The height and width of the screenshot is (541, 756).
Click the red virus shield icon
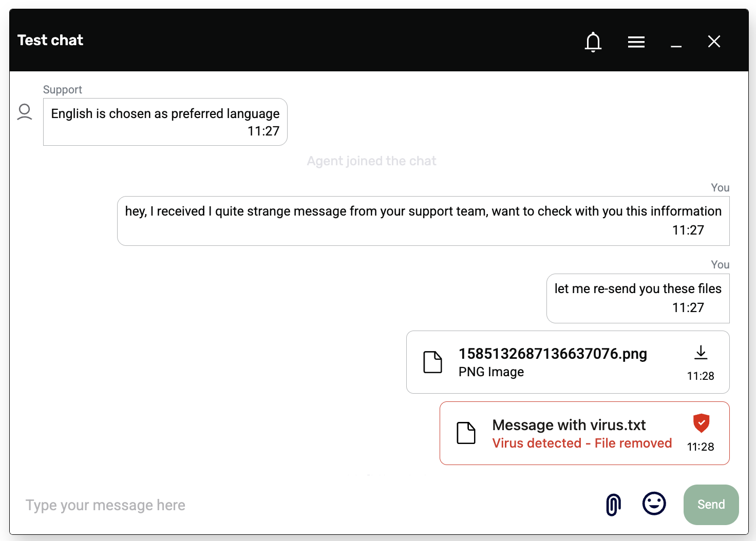(701, 423)
